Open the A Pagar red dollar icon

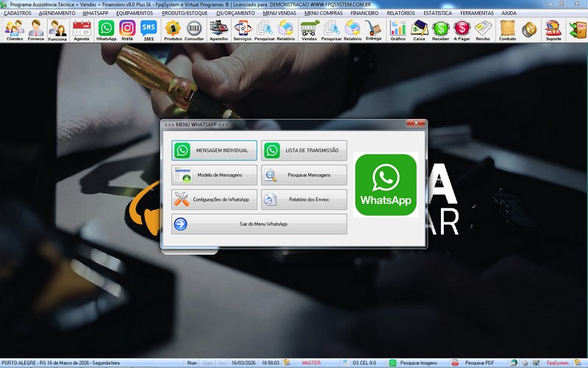tap(462, 30)
